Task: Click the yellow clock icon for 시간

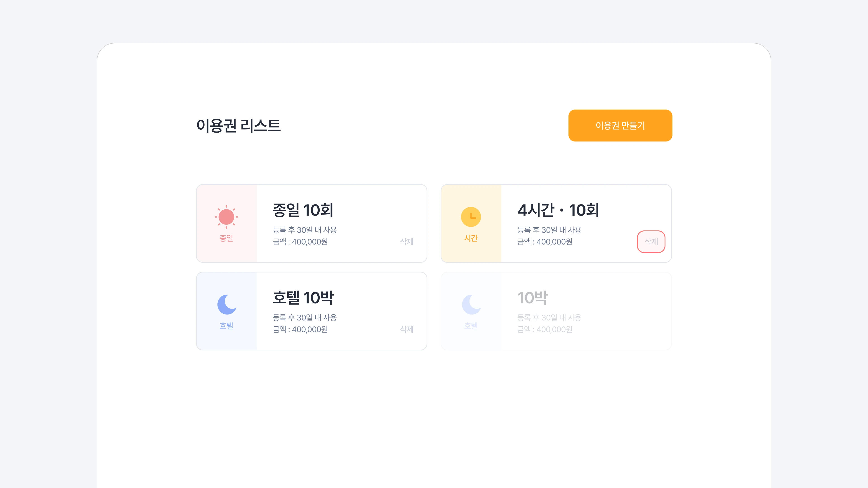Action: pos(471,217)
